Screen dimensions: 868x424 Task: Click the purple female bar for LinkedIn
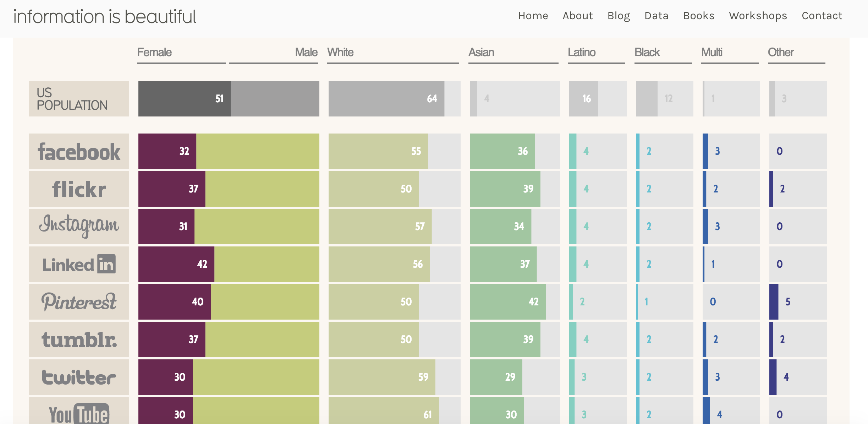tap(176, 264)
